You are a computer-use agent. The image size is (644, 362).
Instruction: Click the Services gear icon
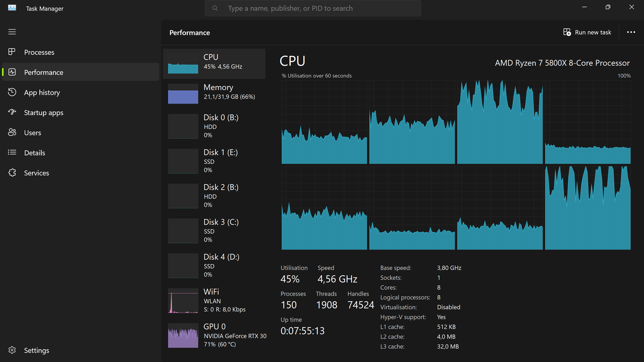coord(12,172)
